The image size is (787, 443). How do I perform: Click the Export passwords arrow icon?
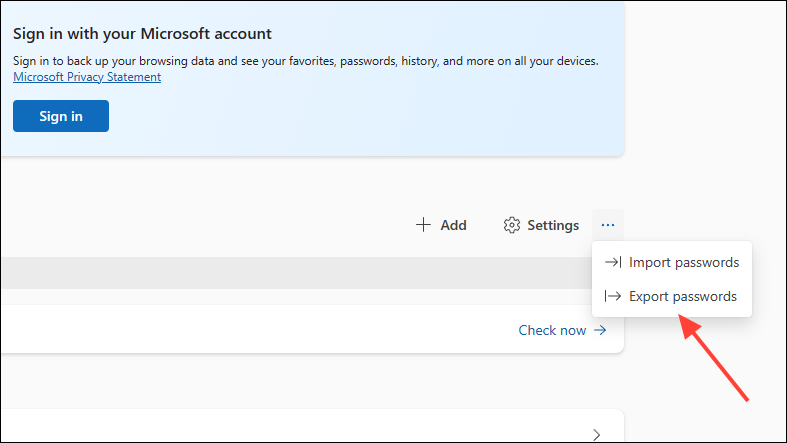click(x=613, y=297)
